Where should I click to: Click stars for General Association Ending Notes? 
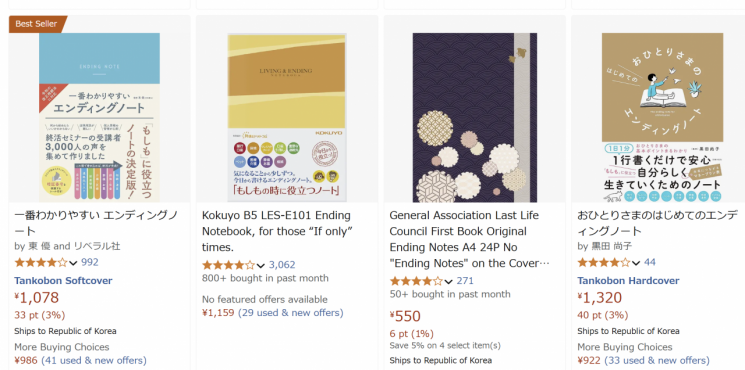[x=416, y=281]
